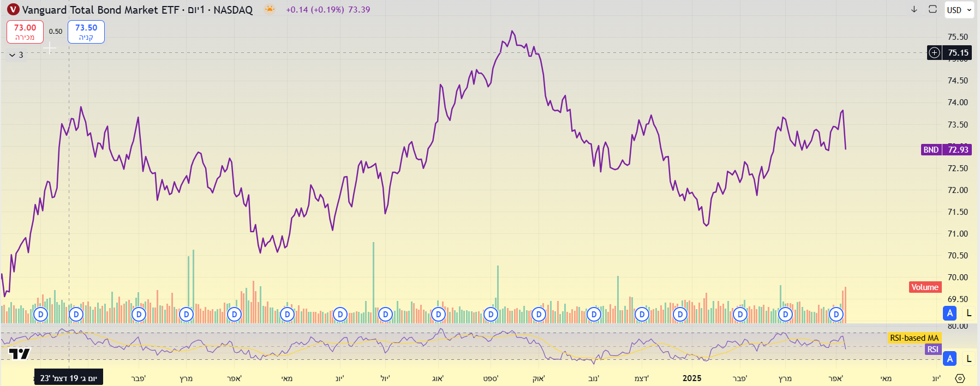
Task: Click the BND 72.93 last price label
Action: pos(946,149)
